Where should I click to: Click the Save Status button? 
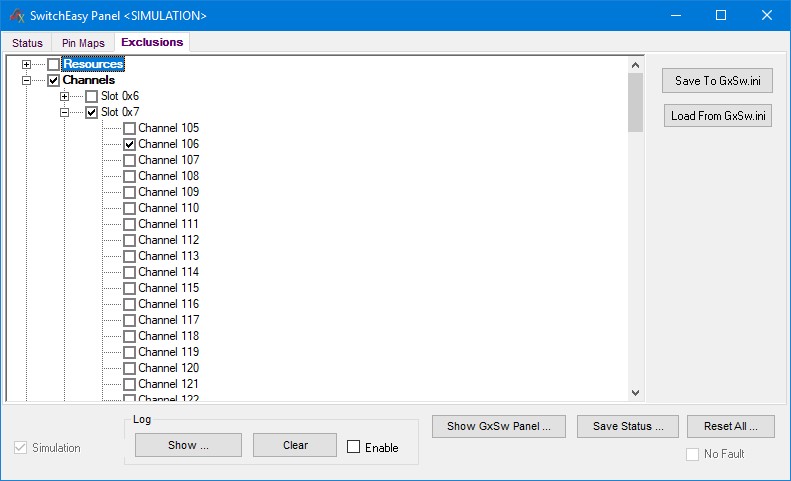click(628, 426)
